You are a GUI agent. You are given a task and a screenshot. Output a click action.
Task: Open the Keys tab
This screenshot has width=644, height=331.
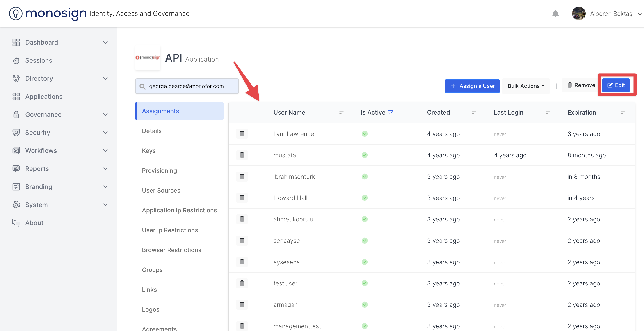[x=149, y=151]
